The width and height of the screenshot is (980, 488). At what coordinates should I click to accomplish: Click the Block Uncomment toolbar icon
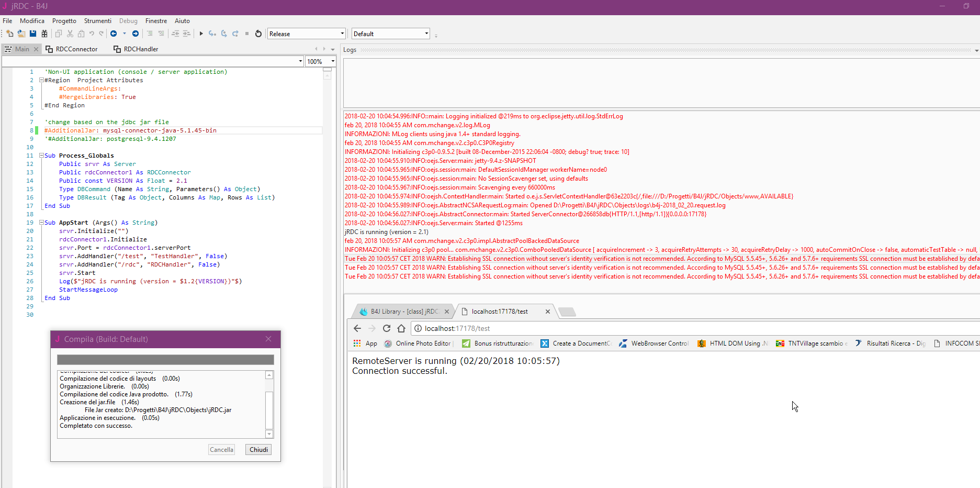161,34
